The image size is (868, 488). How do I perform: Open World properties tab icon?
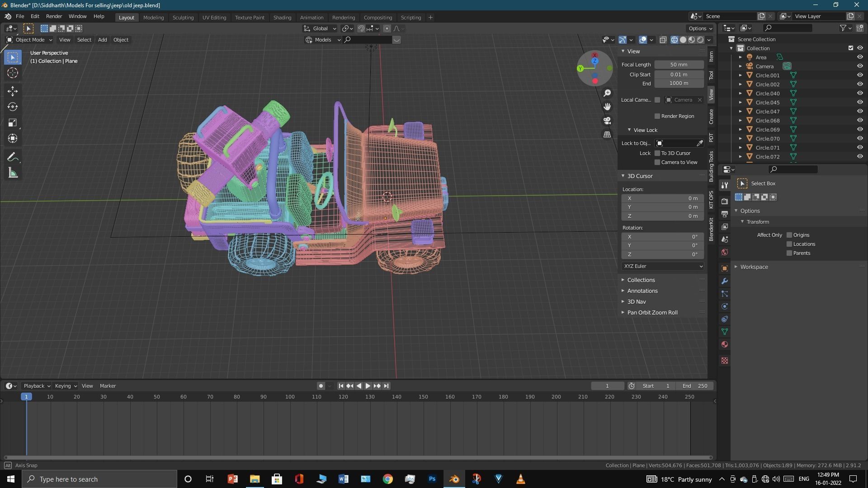pos(725,252)
